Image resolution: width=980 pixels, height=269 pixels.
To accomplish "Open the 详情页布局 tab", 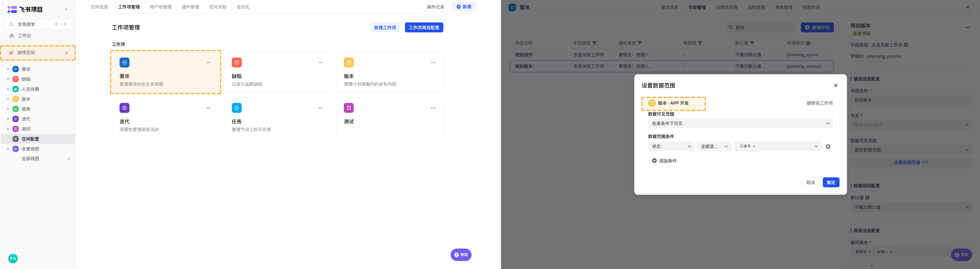I will tap(727, 8).
